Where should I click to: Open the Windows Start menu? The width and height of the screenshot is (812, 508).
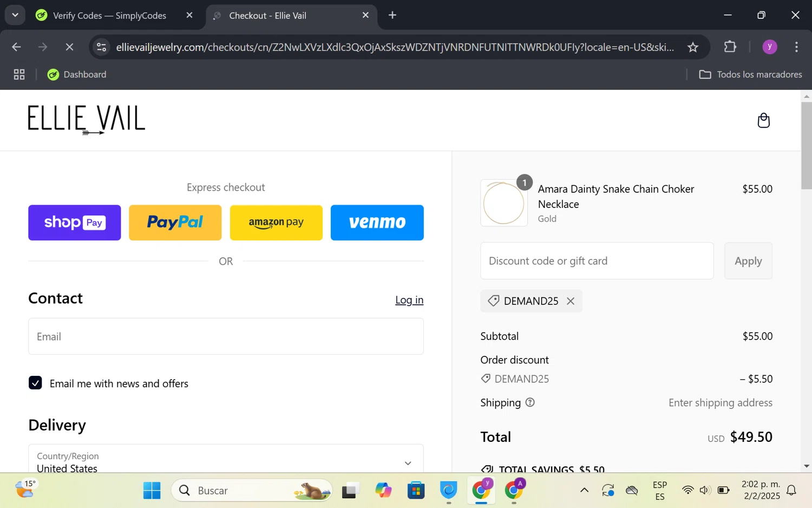[152, 491]
